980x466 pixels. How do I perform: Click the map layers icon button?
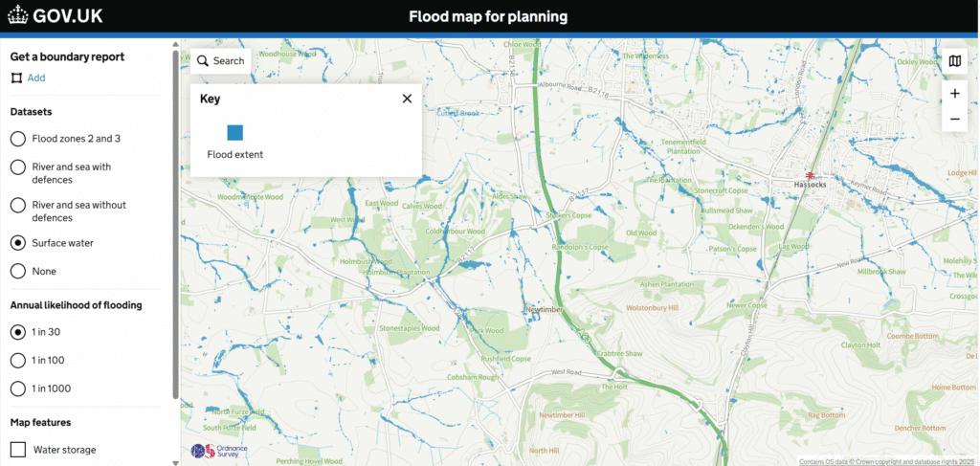(954, 61)
